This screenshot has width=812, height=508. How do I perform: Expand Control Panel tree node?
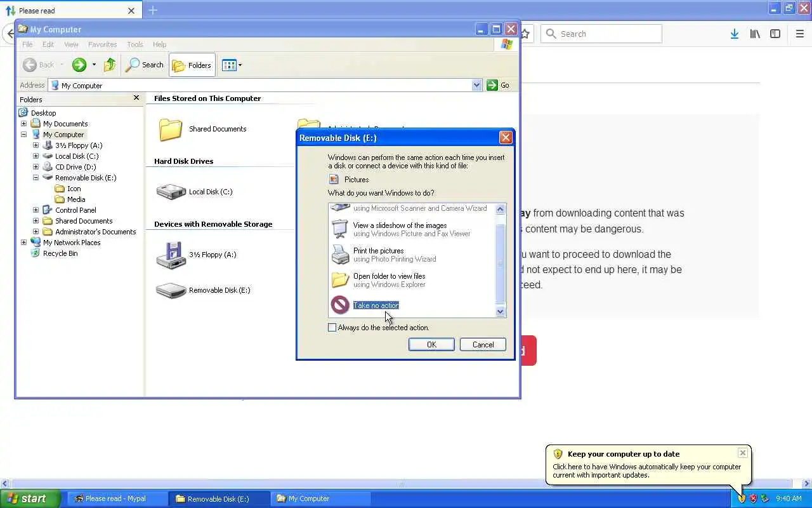pyautogui.click(x=36, y=210)
